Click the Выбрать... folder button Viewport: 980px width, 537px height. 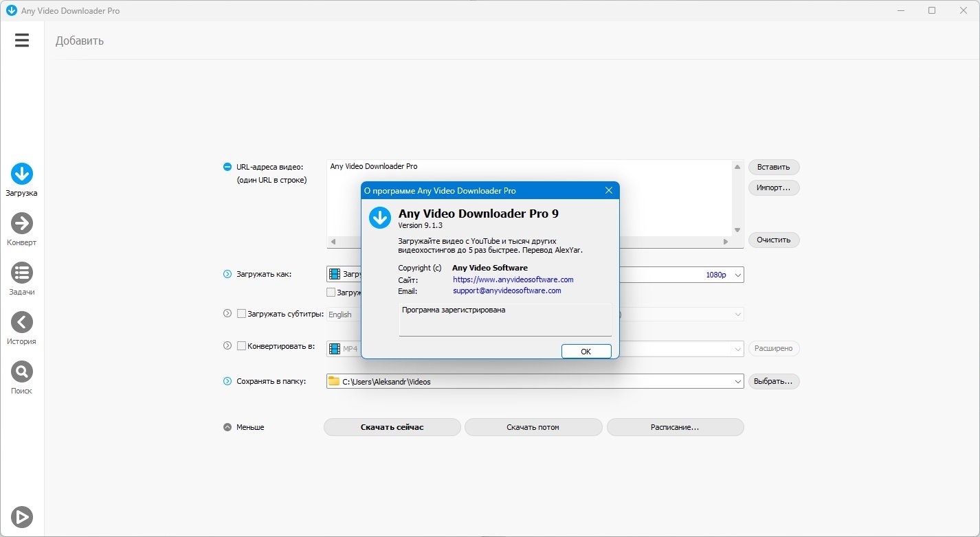(x=774, y=381)
